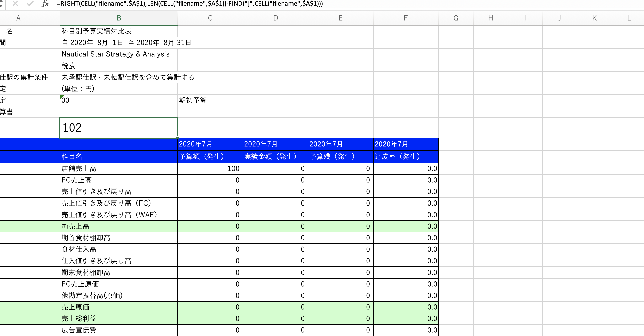Click the confirm entry checkmark icon
The width and height of the screenshot is (644, 336).
(30, 4)
